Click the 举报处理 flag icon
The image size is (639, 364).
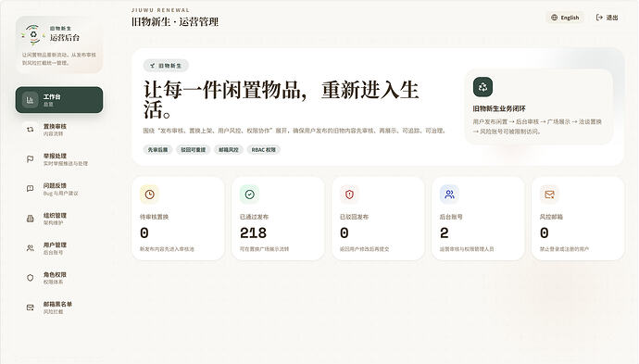tap(31, 159)
